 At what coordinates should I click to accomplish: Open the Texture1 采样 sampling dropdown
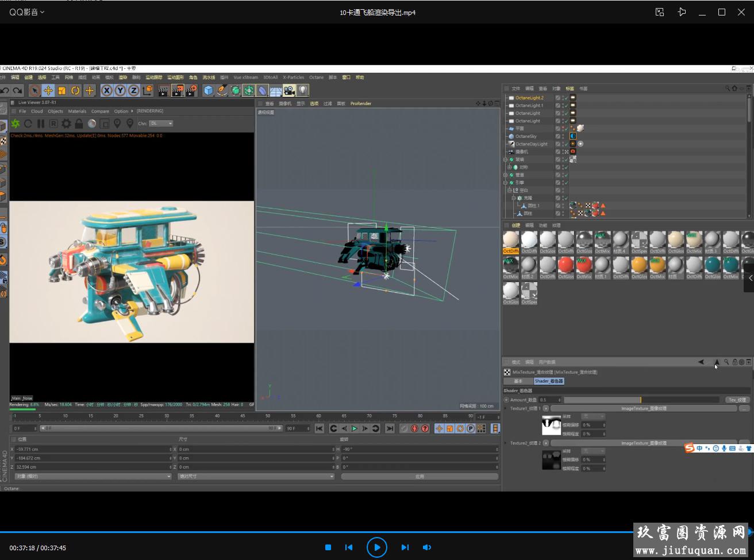pyautogui.click(x=594, y=416)
